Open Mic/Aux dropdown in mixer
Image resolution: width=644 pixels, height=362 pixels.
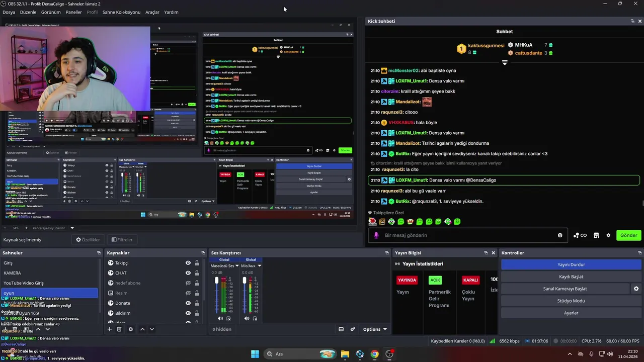pos(251,265)
